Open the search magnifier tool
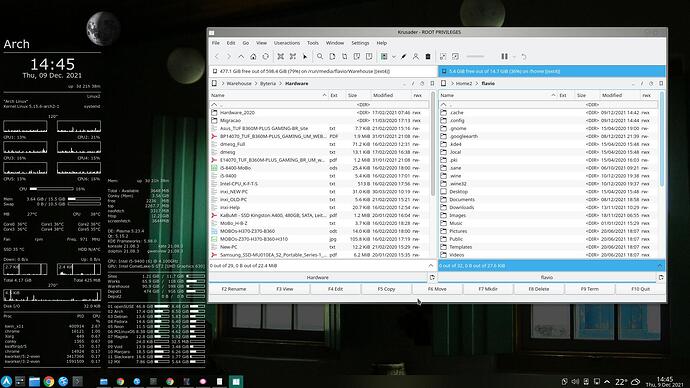Screen dimensions: 690x388 [320, 57]
